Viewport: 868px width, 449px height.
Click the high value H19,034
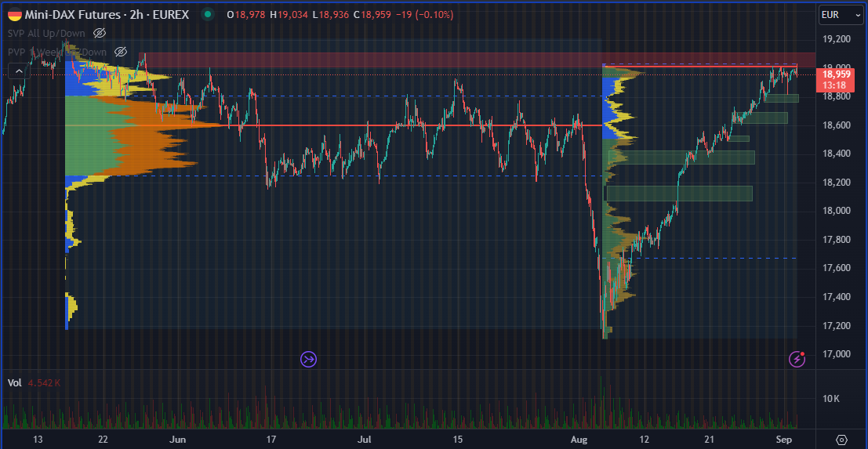point(289,15)
